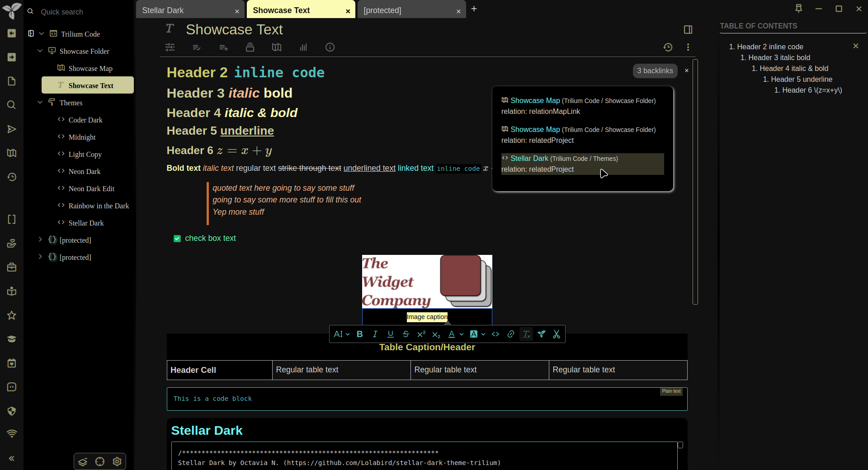Viewport: 868px width, 470px height.
Task: Apply subscript formatting
Action: (436, 334)
